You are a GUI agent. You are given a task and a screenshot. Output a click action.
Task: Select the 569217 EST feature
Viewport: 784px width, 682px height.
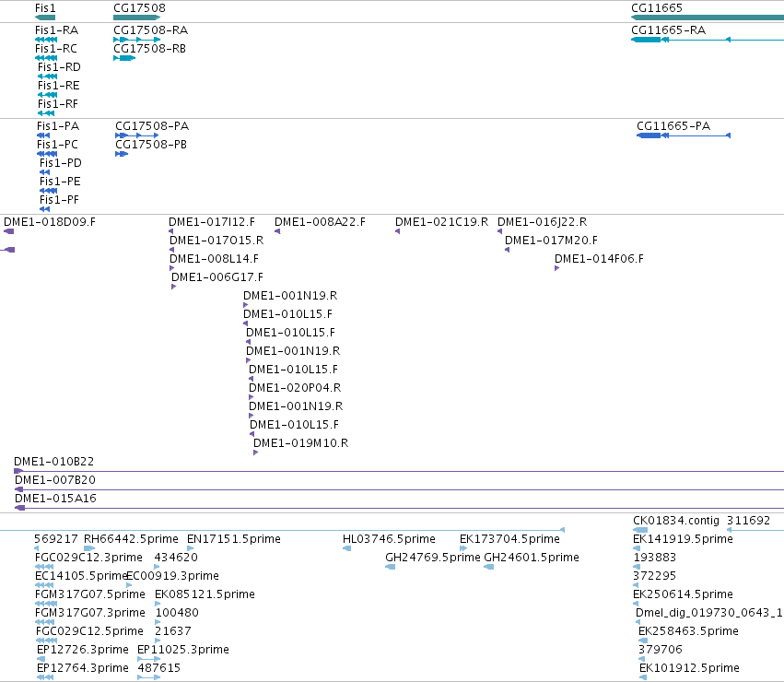point(56,539)
